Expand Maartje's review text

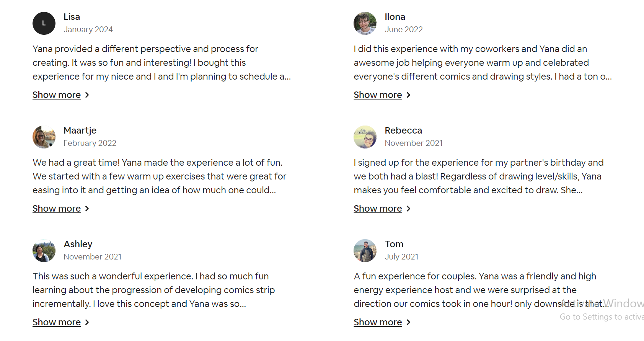click(x=57, y=209)
